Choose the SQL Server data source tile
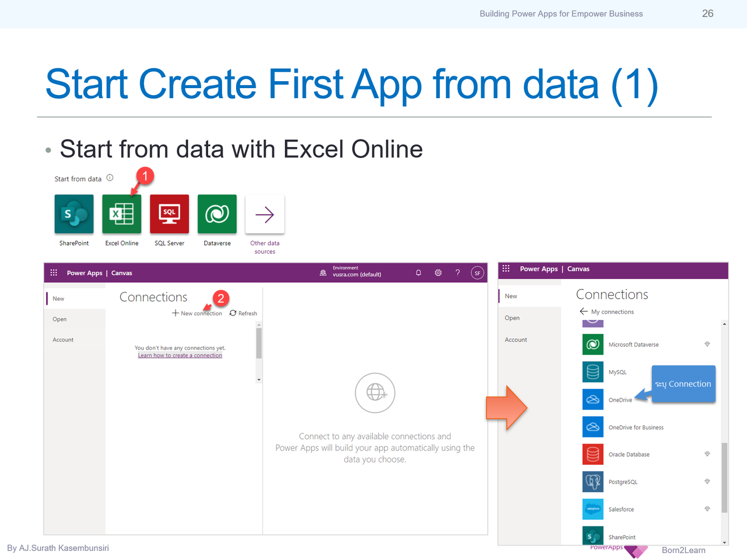 pos(169,214)
